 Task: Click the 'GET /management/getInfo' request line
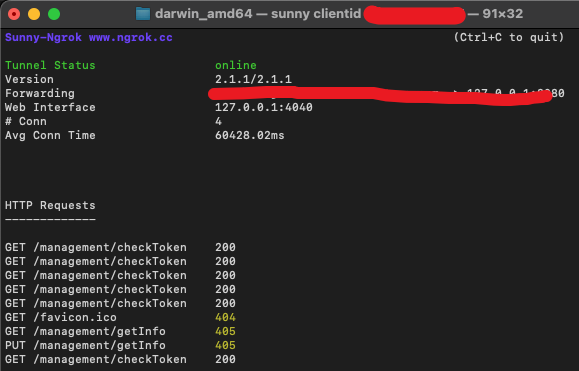pyautogui.click(x=85, y=332)
